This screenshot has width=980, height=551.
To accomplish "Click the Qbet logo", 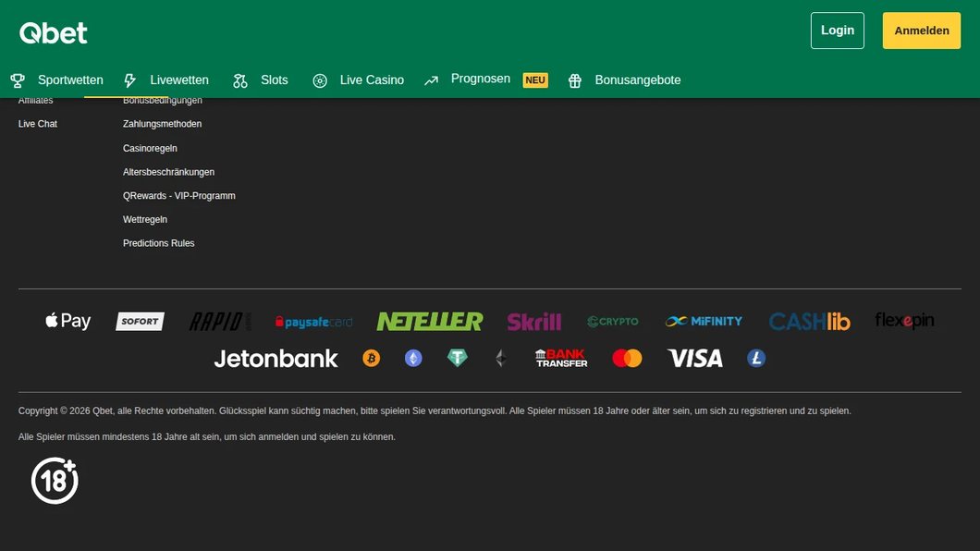I will click(53, 32).
